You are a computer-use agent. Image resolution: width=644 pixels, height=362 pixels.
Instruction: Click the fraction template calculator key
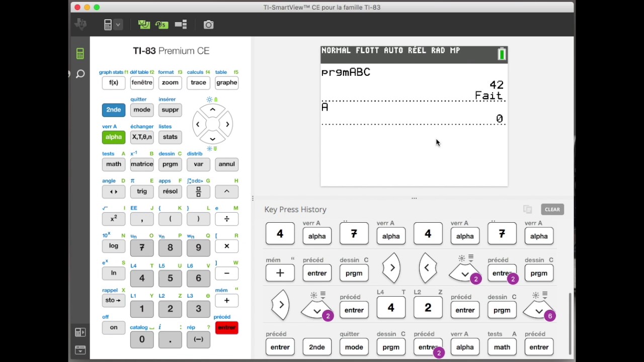tap(198, 192)
